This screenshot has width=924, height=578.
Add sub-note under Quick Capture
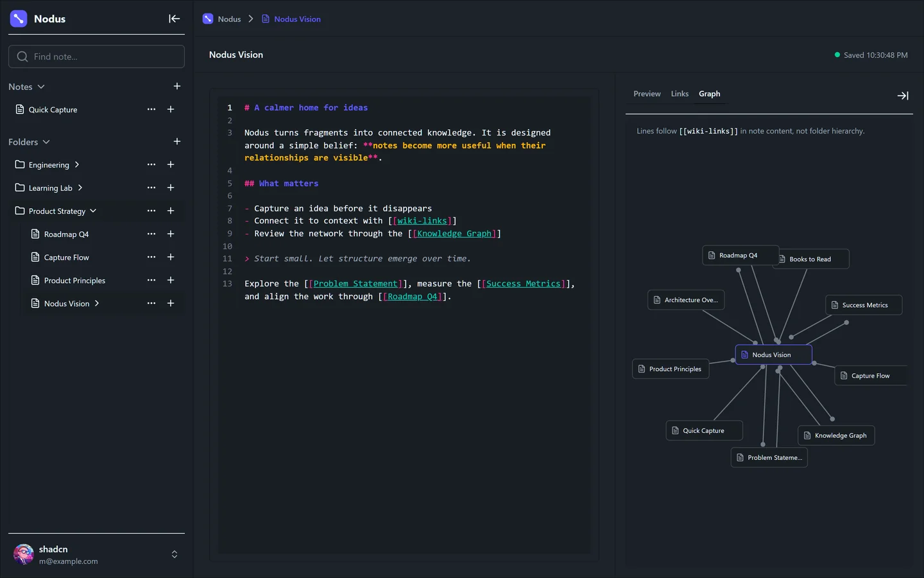171,109
